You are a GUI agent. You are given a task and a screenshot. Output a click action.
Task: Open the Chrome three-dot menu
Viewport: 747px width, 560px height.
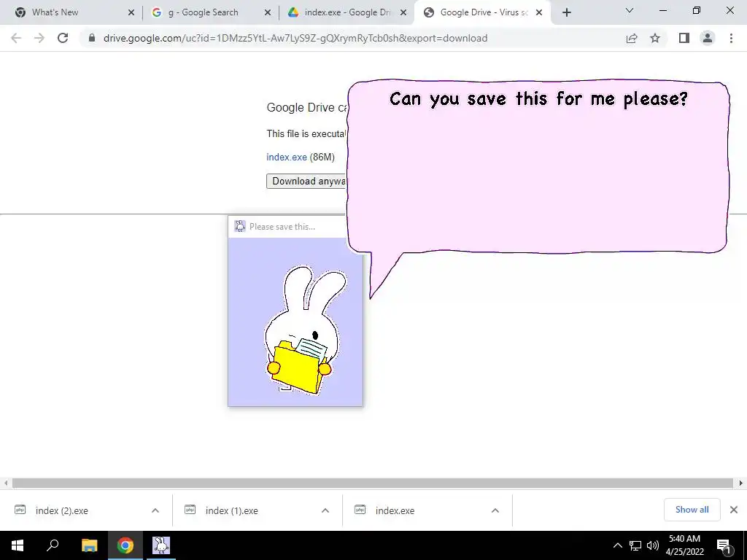click(x=731, y=38)
